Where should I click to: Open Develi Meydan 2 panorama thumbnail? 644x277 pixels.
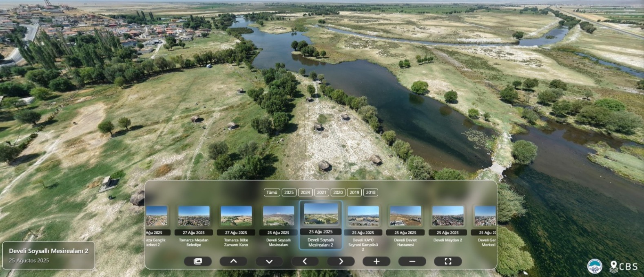(x=448, y=216)
